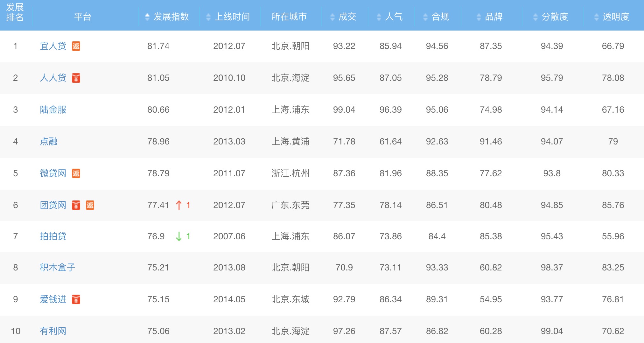Click 积木盒子 launch date 2013.08
The width and height of the screenshot is (644, 343).
(x=229, y=268)
